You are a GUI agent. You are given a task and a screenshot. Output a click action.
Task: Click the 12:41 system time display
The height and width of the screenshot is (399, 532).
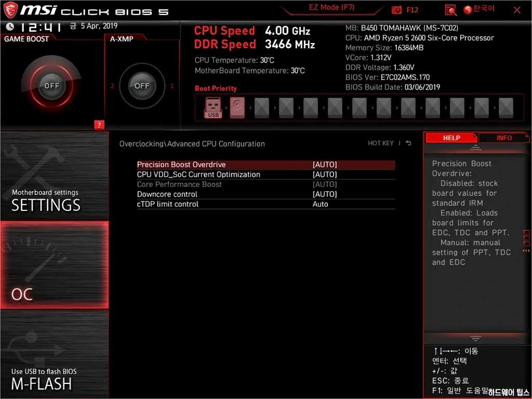click(x=40, y=27)
